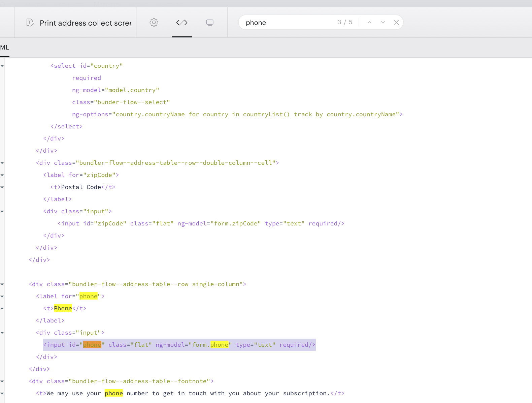The image size is (532, 403).
Task: Fold the Postal Code t element
Action: (2, 187)
